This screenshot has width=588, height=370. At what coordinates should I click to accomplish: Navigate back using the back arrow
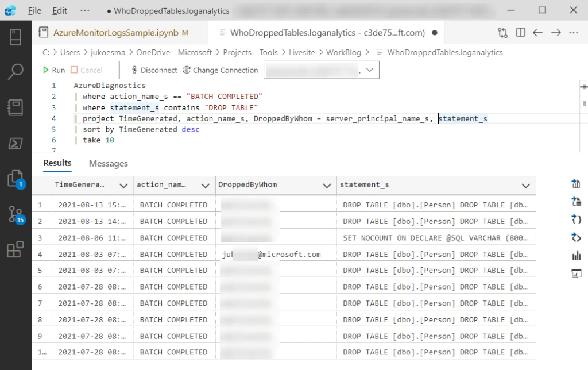(x=538, y=33)
